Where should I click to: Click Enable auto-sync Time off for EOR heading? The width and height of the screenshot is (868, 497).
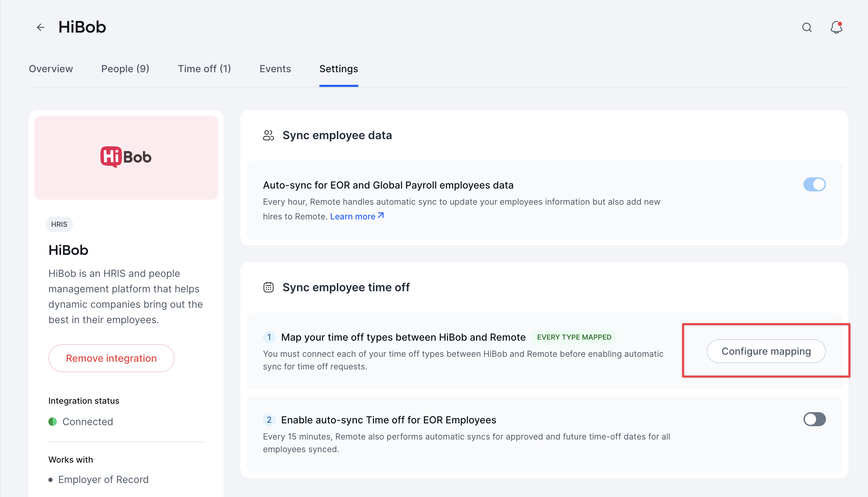coord(389,420)
